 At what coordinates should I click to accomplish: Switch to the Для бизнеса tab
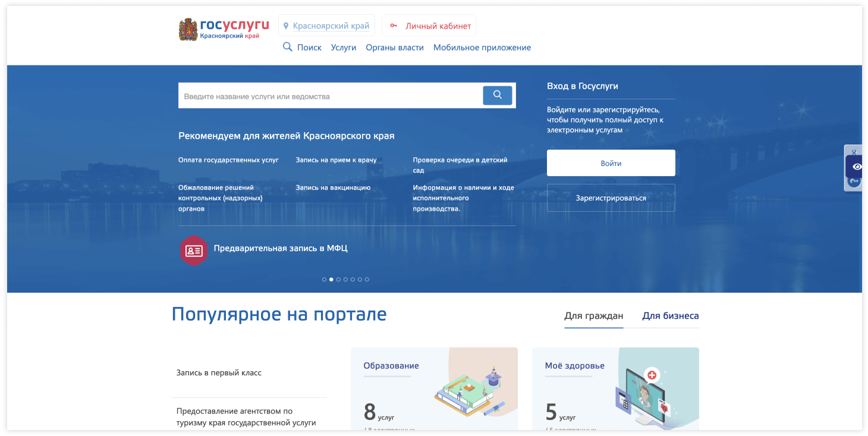(x=670, y=316)
